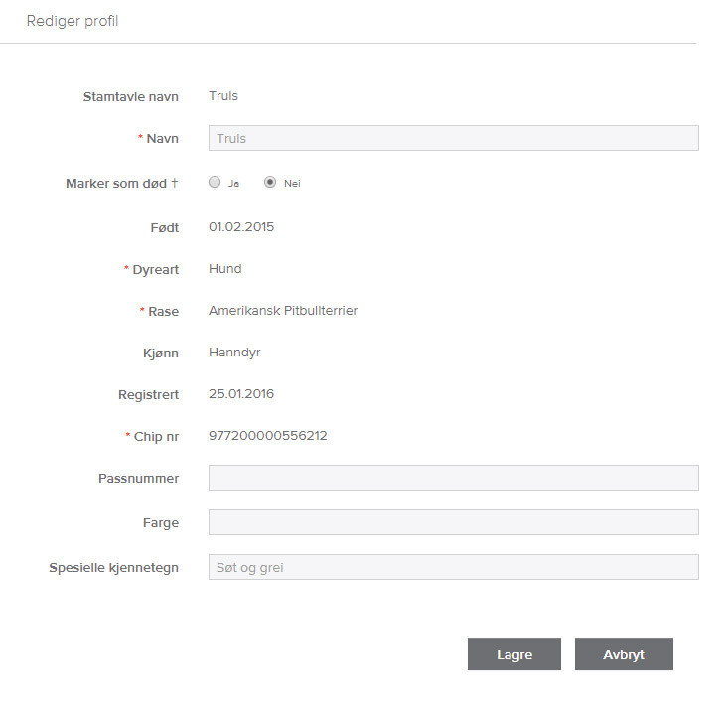Click the Navn input field containing Truls

coord(453,138)
